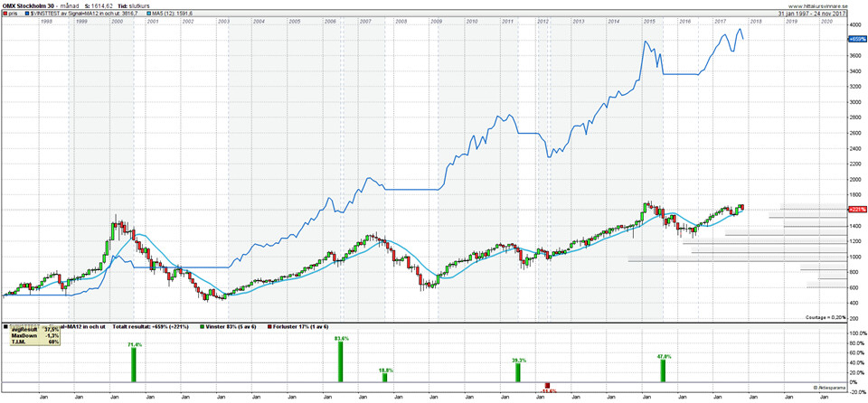Select the 2015 year label on the top axis
The width and height of the screenshot is (868, 403).
coord(648,21)
